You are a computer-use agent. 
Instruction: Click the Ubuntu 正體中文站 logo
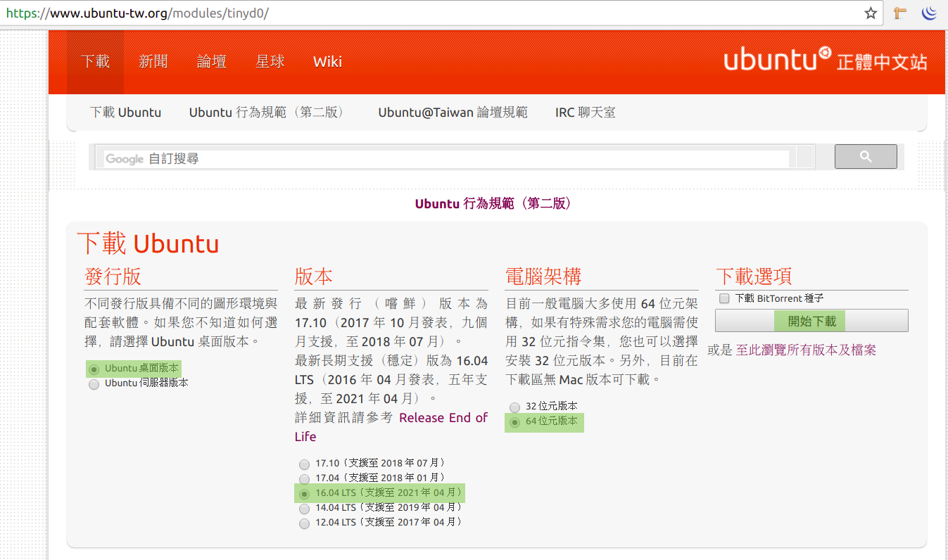click(x=825, y=61)
